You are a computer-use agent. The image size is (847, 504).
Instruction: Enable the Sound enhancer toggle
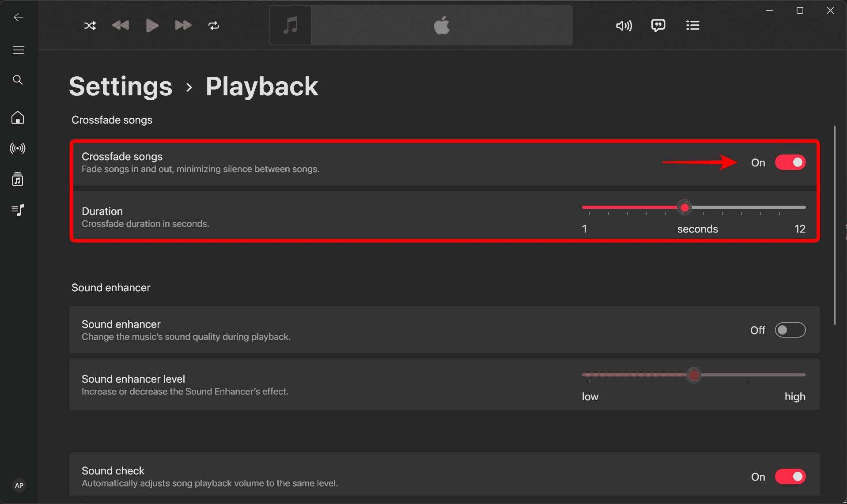pyautogui.click(x=790, y=330)
